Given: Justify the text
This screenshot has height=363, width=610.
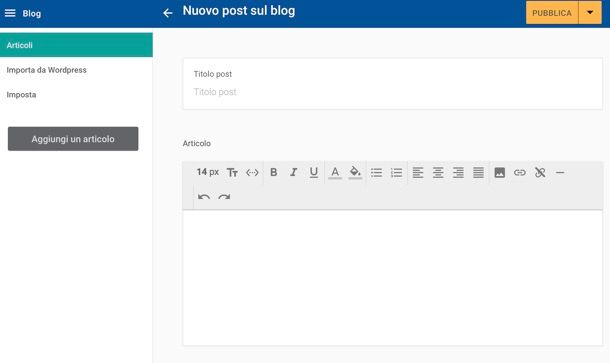Looking at the screenshot, I should pos(479,172).
